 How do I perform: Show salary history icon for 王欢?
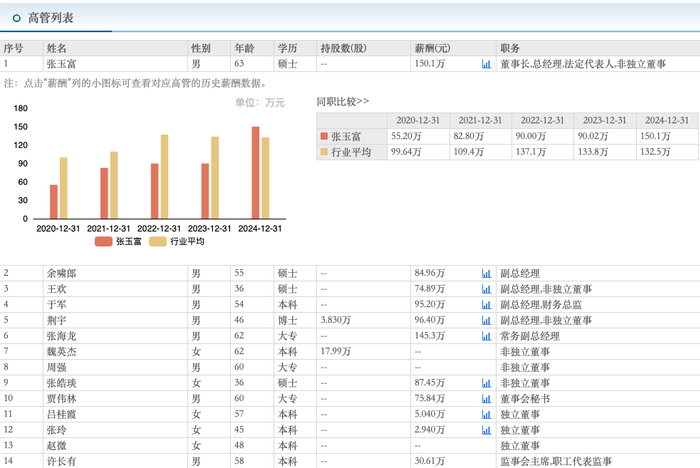[x=486, y=289]
